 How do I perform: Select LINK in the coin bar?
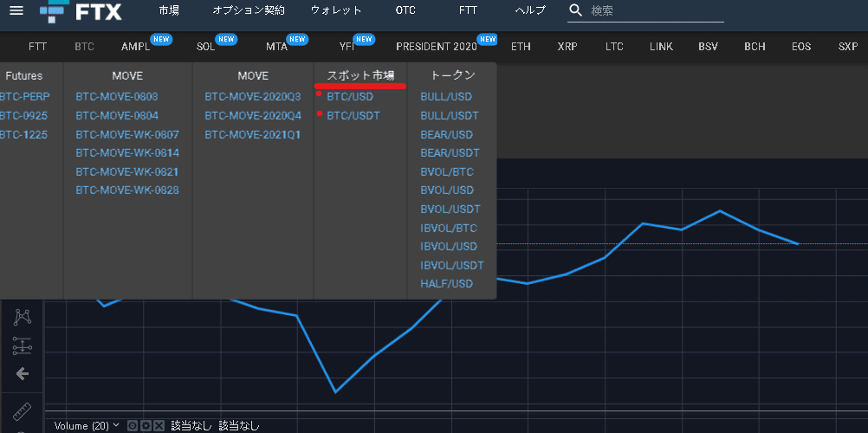662,47
